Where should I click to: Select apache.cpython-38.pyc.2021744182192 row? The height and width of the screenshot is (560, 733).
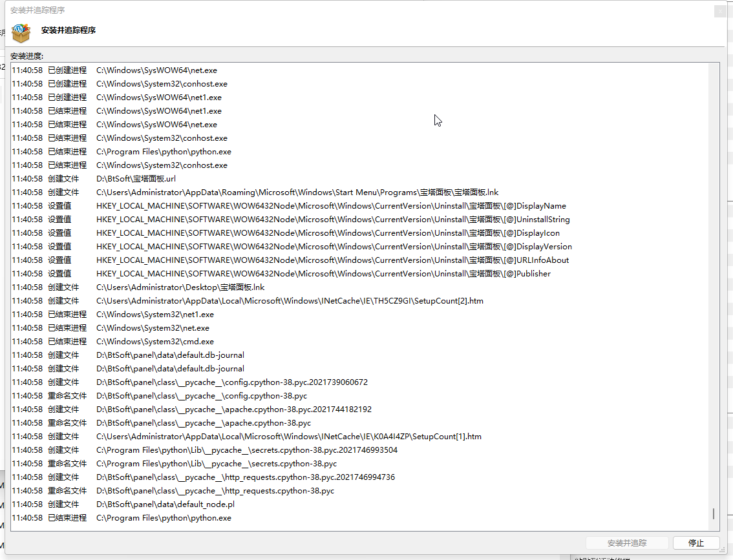(x=359, y=409)
